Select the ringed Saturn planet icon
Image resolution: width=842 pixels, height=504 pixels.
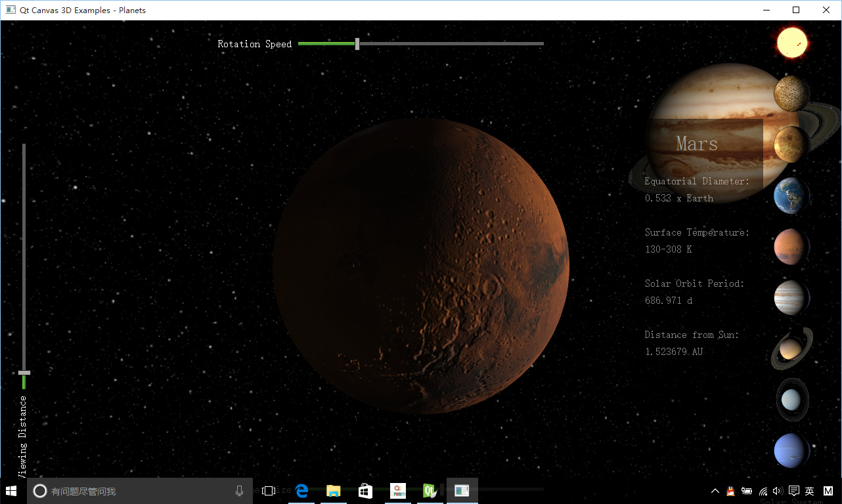coord(791,349)
